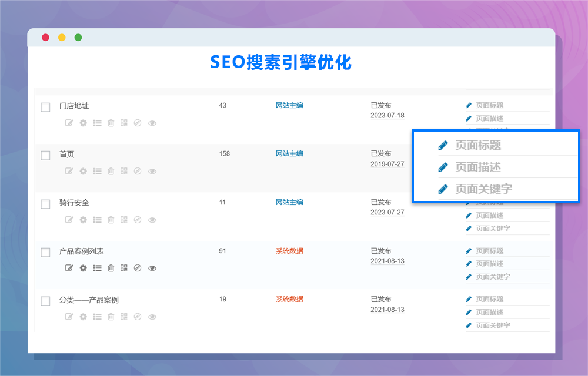
Task: Tick the checkbox for 门店地址
Action: click(x=45, y=107)
